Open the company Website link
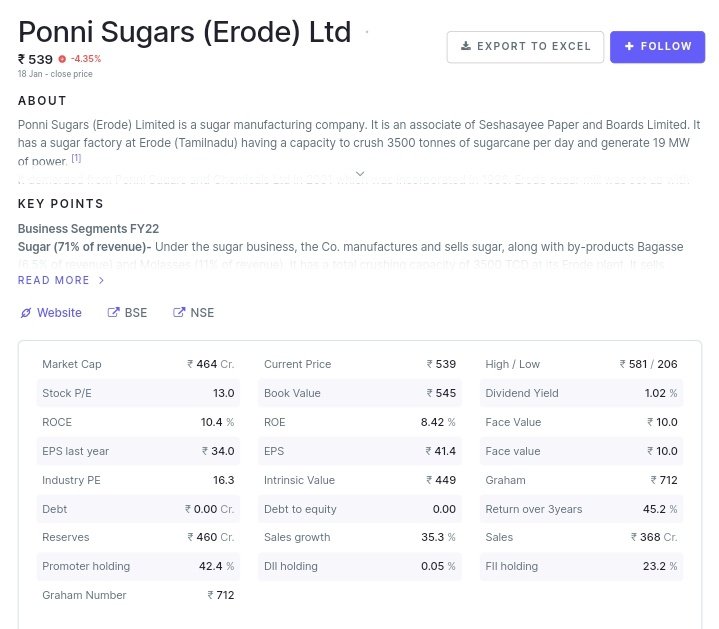719x629 pixels. coord(59,313)
